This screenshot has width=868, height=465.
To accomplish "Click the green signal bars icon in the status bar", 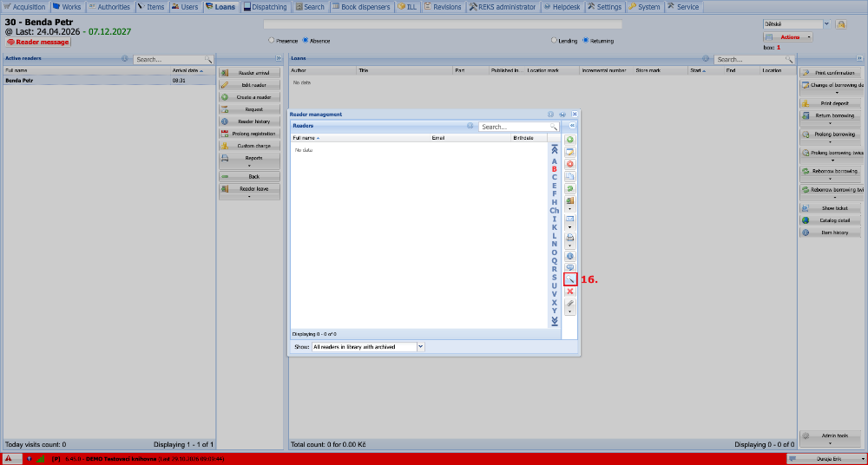I will tap(41, 459).
